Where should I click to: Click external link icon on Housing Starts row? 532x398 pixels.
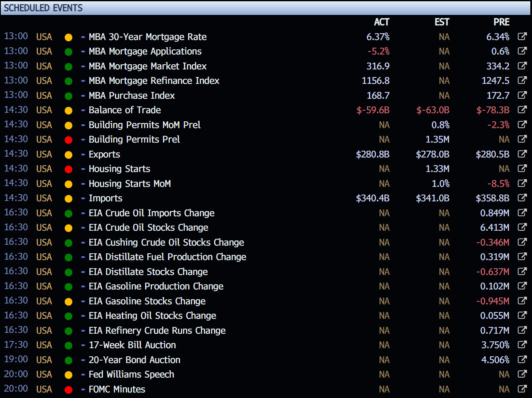pos(522,169)
